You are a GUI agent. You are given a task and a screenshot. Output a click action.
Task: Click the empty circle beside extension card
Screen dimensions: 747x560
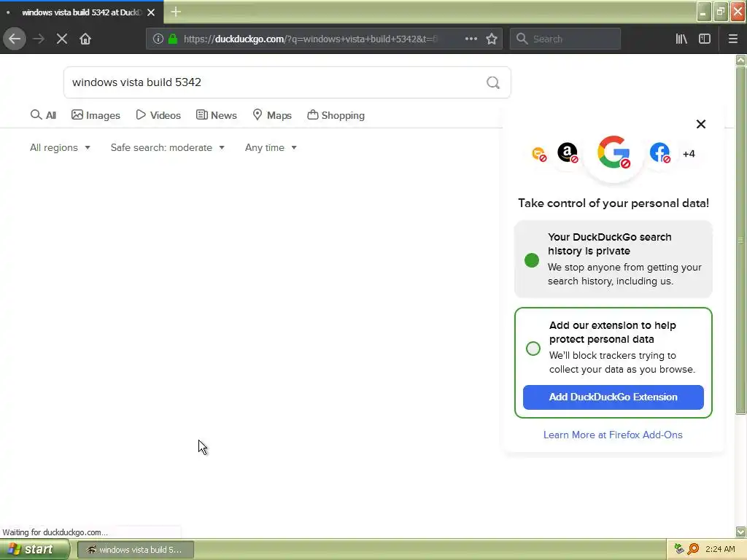pyautogui.click(x=533, y=349)
